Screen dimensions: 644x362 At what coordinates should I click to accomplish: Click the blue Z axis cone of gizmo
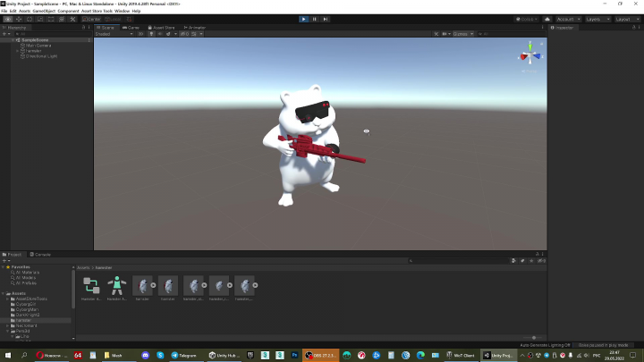[x=537, y=56]
